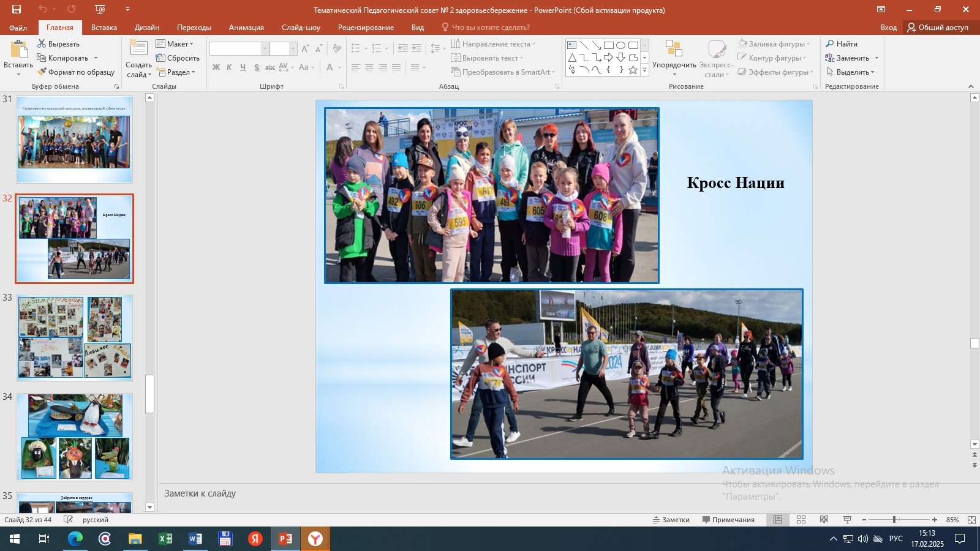Open the font size combo box

(x=284, y=48)
